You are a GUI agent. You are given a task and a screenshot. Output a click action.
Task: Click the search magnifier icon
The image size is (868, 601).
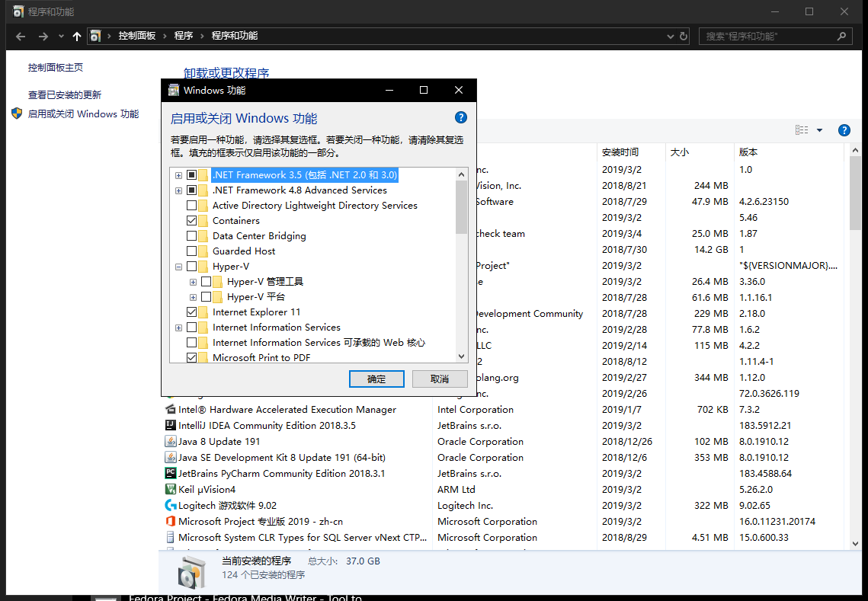841,37
